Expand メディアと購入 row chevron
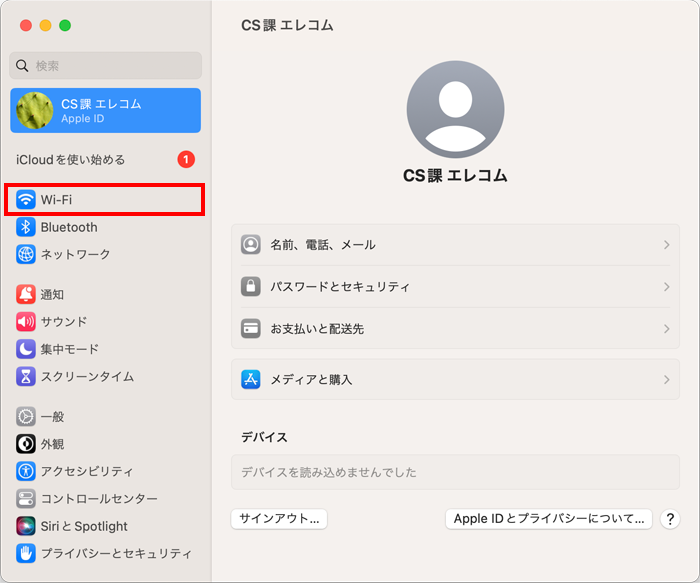The width and height of the screenshot is (700, 583). pos(667,379)
